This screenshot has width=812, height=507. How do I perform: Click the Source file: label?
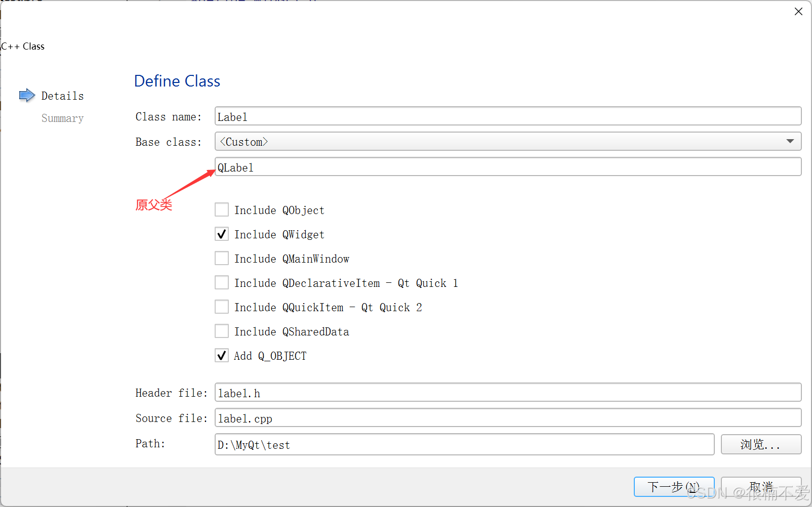(x=172, y=418)
